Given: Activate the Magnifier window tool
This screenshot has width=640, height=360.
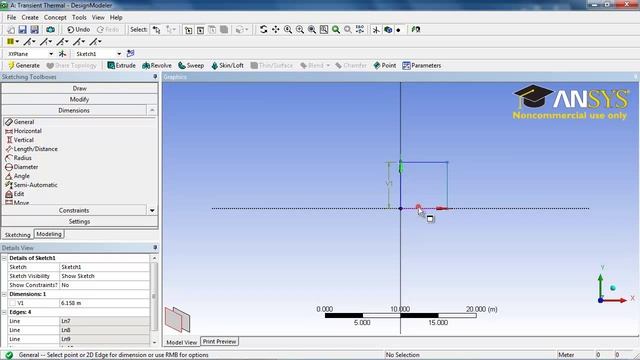Looking at the screenshot, I should click(324, 29).
